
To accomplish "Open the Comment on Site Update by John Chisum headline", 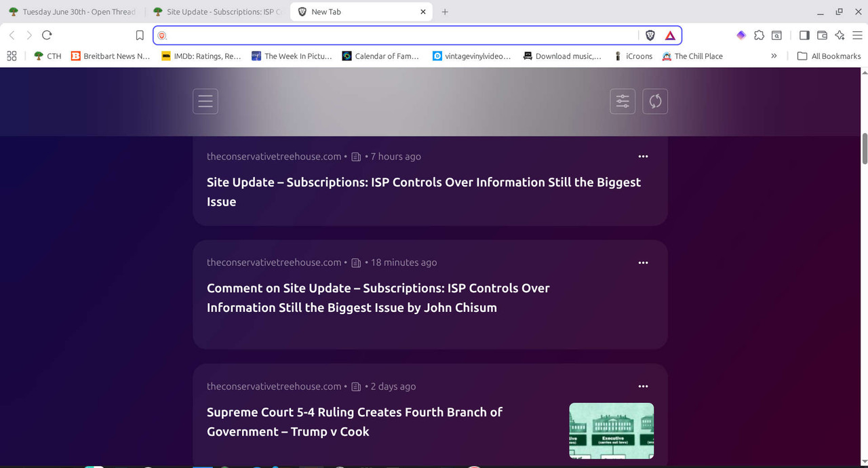I will [x=378, y=298].
